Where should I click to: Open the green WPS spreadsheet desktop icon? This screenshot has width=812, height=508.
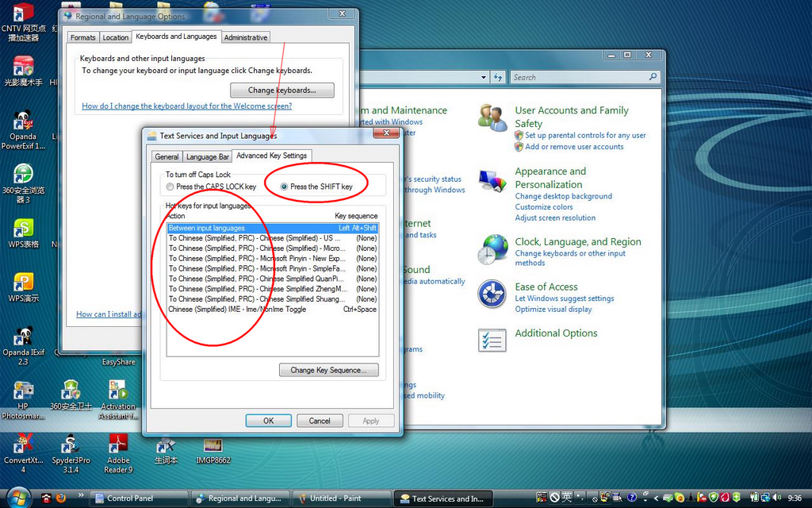23,228
